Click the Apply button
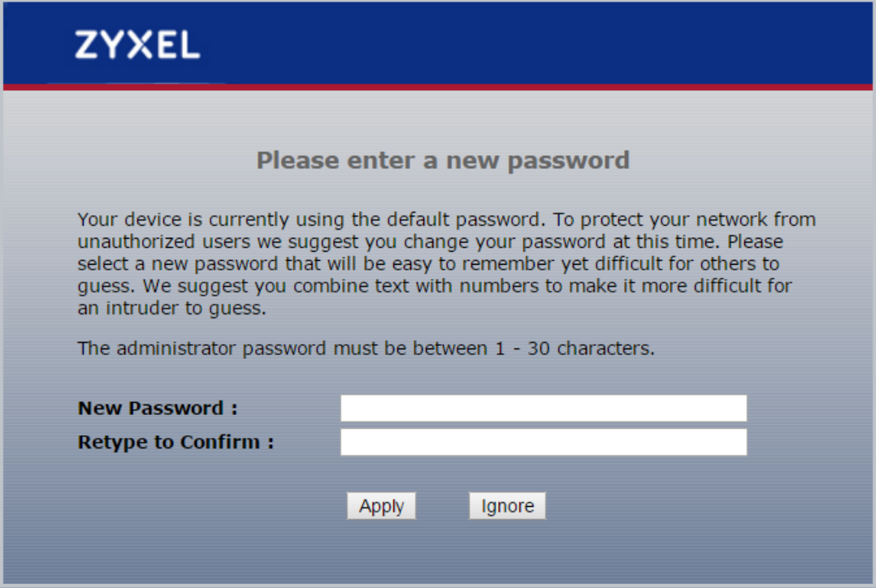This screenshot has width=876, height=588. [x=381, y=506]
